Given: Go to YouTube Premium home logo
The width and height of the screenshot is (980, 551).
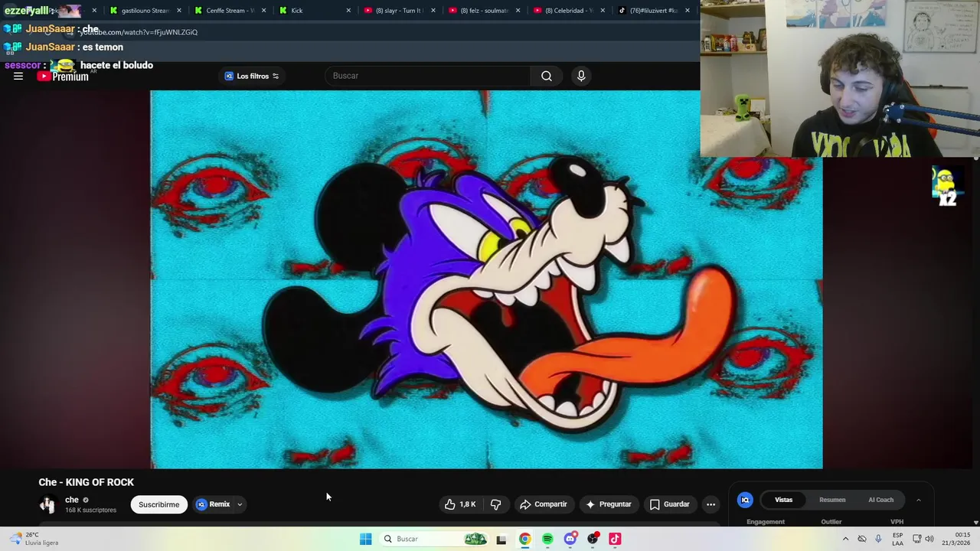Looking at the screenshot, I should point(63,76).
